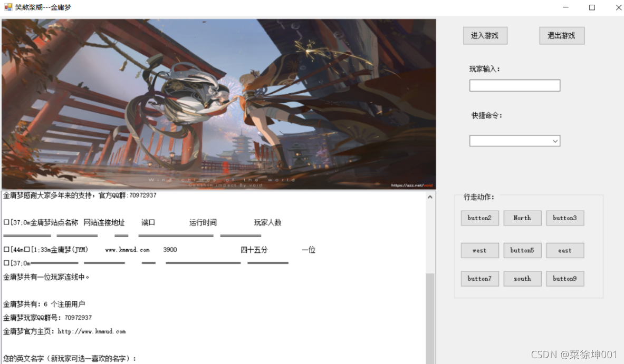Click the 金庸梦玩家QQ群号 line
624x364 pixels.
click(x=47, y=318)
